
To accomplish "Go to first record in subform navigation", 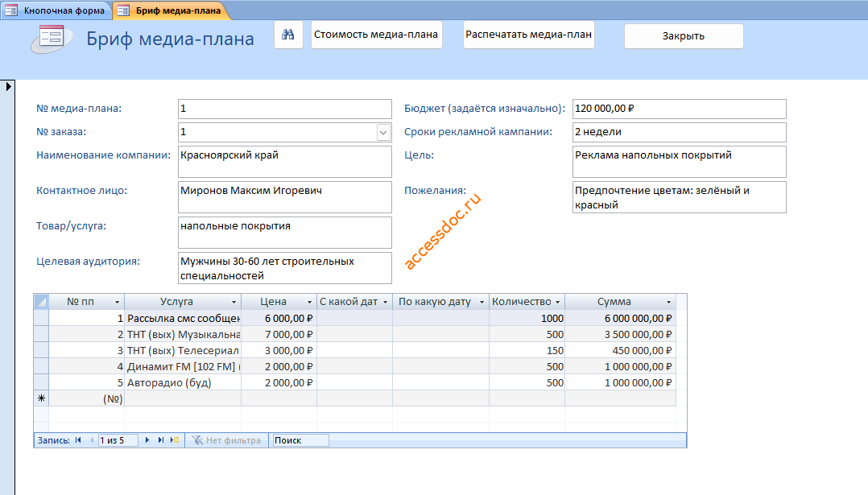I will [78, 440].
